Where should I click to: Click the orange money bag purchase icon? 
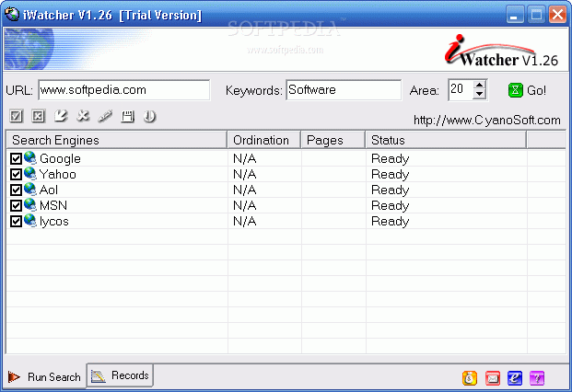pyautogui.click(x=470, y=378)
